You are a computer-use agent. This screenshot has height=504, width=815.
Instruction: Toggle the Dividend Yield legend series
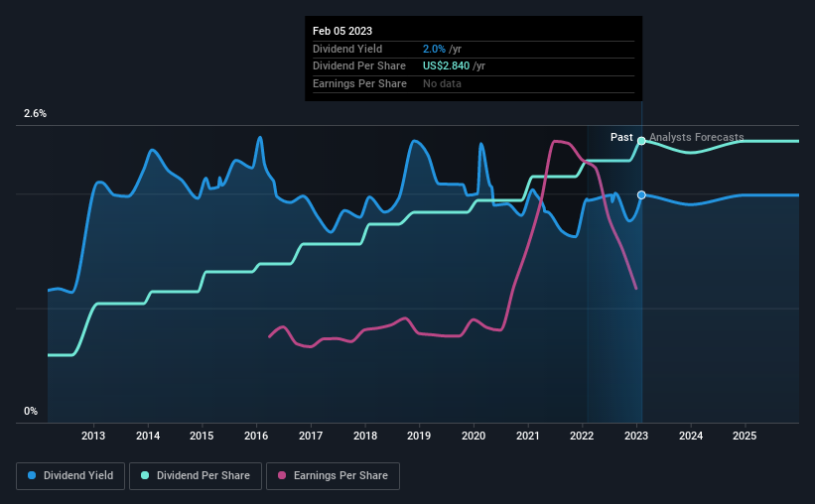coord(70,476)
